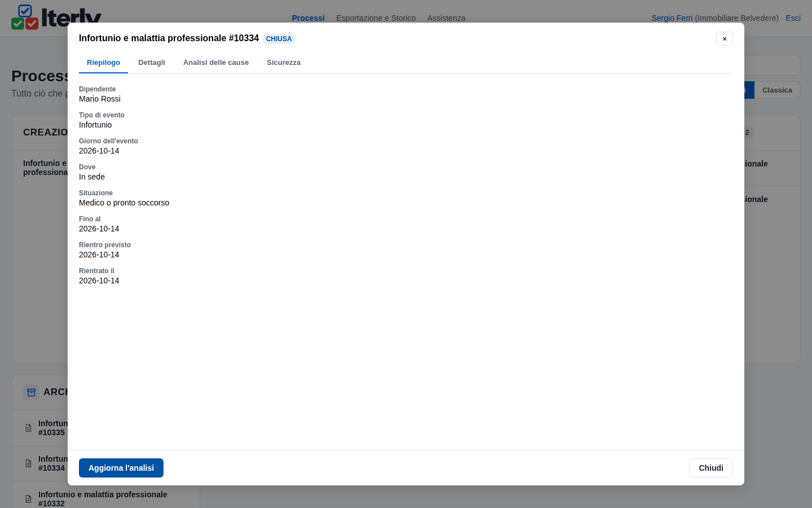Click the document icon beside #10335
The image size is (812, 508).
tap(28, 428)
